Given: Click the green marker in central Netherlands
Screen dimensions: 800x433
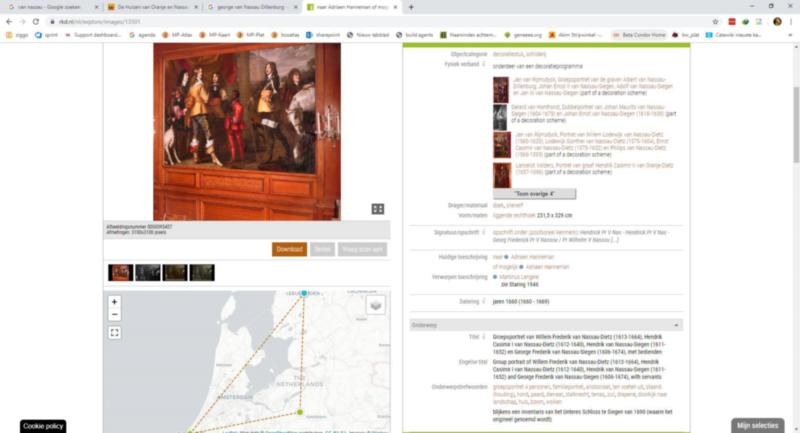Looking at the screenshot, I should (300, 412).
